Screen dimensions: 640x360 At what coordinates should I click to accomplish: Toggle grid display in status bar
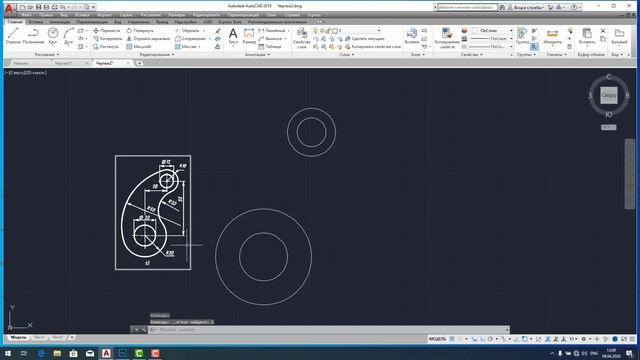[452, 339]
